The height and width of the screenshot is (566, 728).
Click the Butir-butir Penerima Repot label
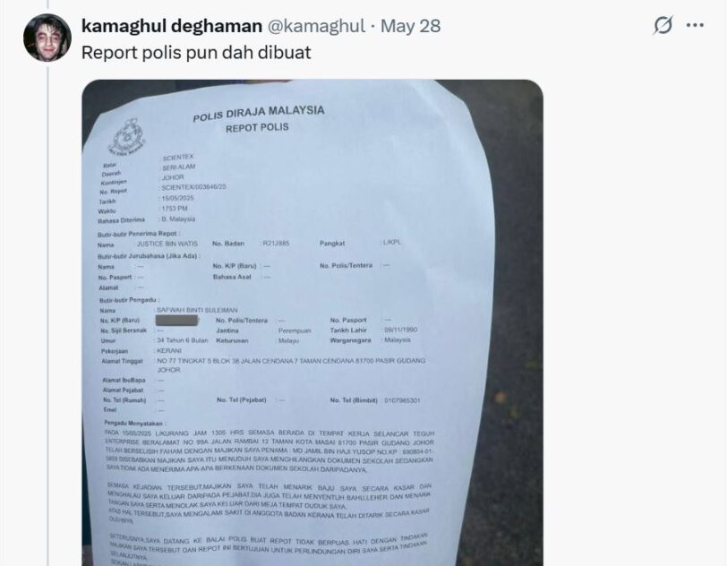(x=139, y=234)
